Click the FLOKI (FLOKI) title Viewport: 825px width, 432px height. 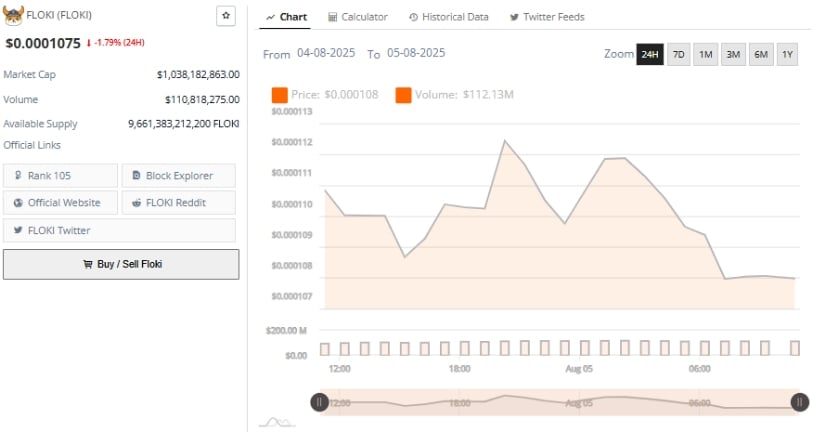59,15
